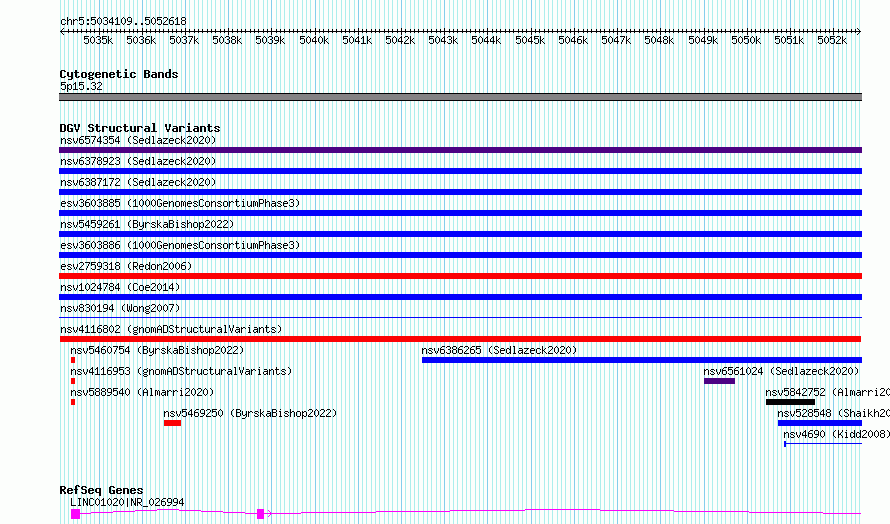Click the DGV Structural Variants track heading
The image size is (890, 524).
point(140,128)
